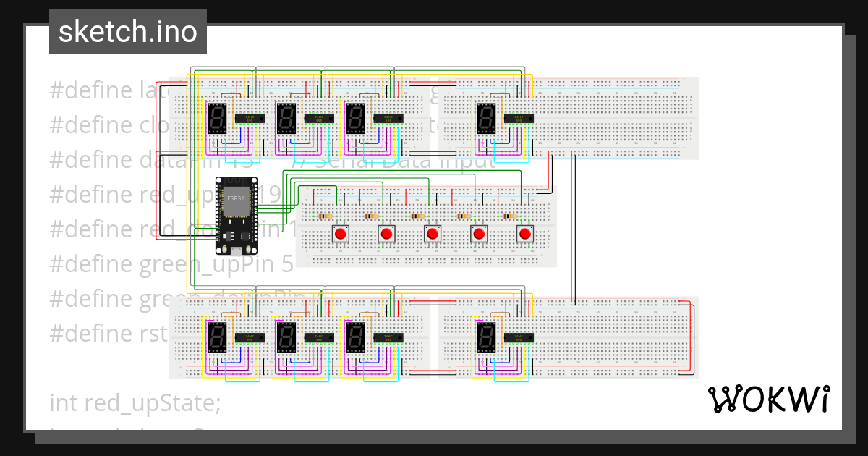Click the Wokwi logo
The width and height of the screenshot is (868, 456).
click(x=770, y=400)
